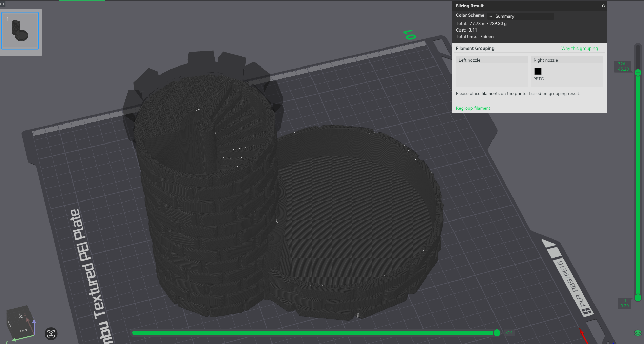Click the Left face of the view cube
Viewport: 644px width, 344px height.
[23, 330]
